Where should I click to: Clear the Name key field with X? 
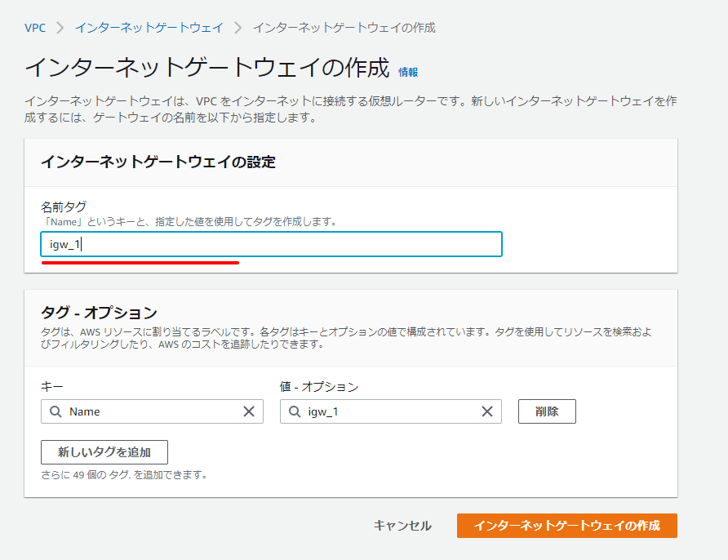click(x=249, y=411)
